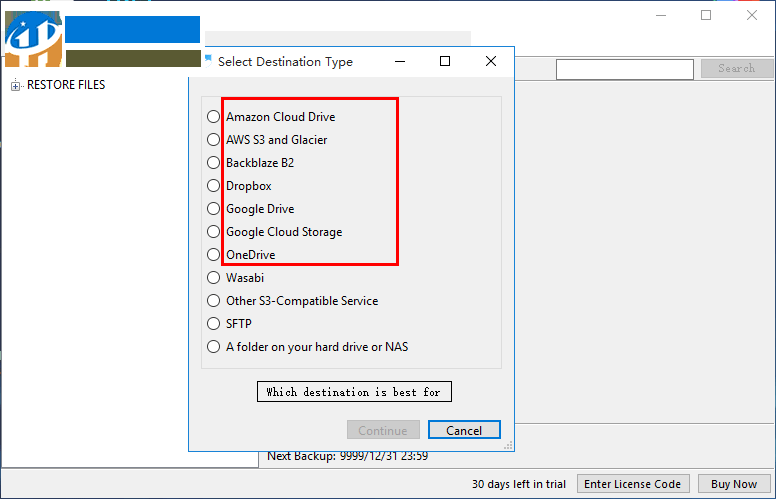Image resolution: width=776 pixels, height=499 pixels.
Task: Click the dialog title bar app icon
Action: coord(207,61)
